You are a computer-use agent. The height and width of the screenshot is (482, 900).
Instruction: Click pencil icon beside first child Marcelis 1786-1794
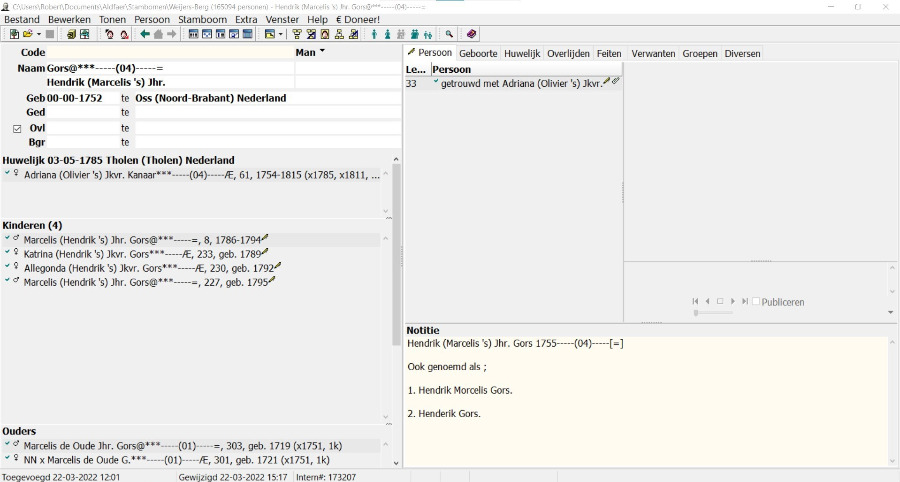click(x=266, y=239)
